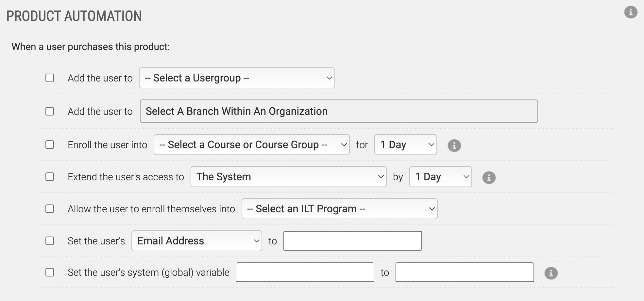
Task: Show info for course enrollment duration
Action: click(454, 145)
